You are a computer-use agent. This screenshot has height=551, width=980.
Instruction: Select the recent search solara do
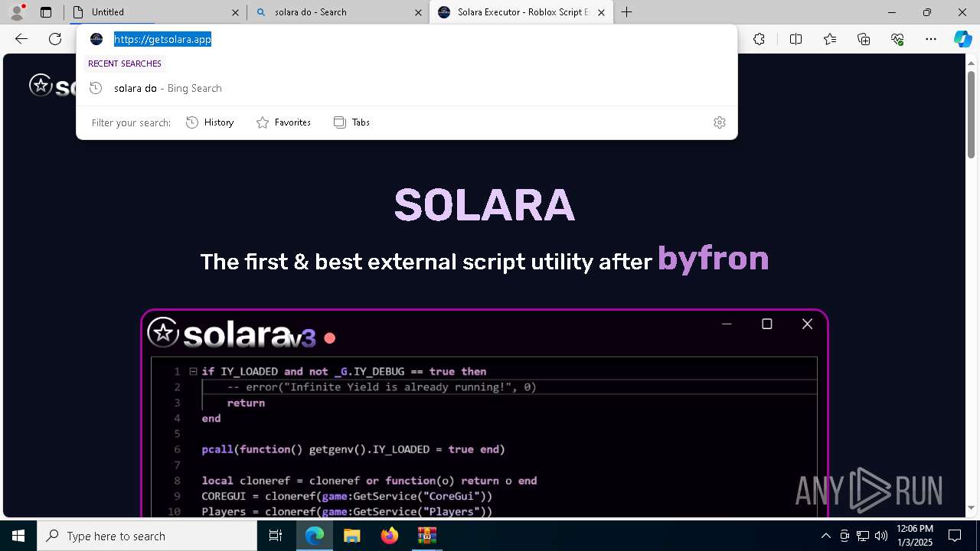pyautogui.click(x=407, y=88)
